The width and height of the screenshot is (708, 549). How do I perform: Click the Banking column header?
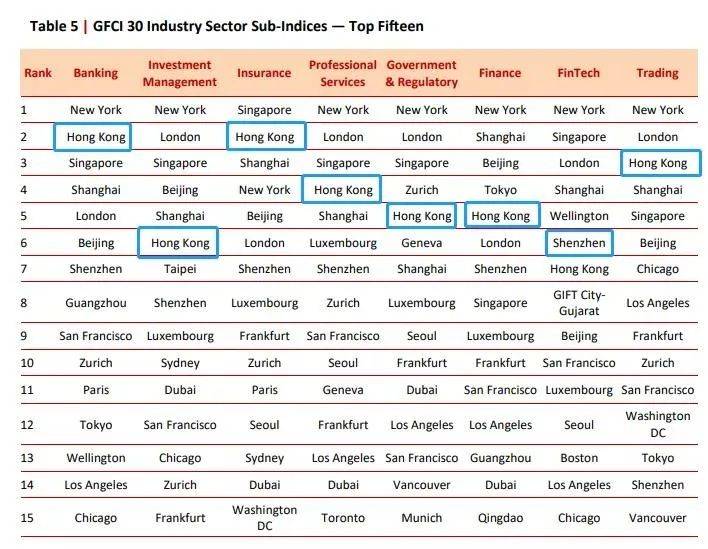click(95, 73)
